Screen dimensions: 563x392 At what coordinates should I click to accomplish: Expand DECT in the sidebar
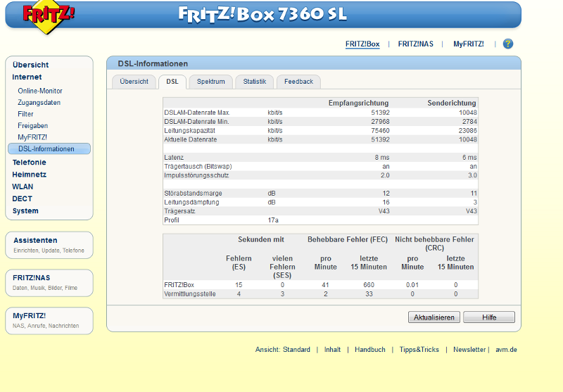click(22, 199)
